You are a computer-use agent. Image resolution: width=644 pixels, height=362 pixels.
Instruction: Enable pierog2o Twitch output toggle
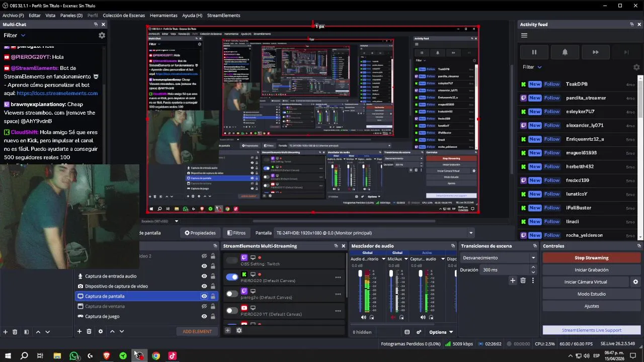coord(232,294)
